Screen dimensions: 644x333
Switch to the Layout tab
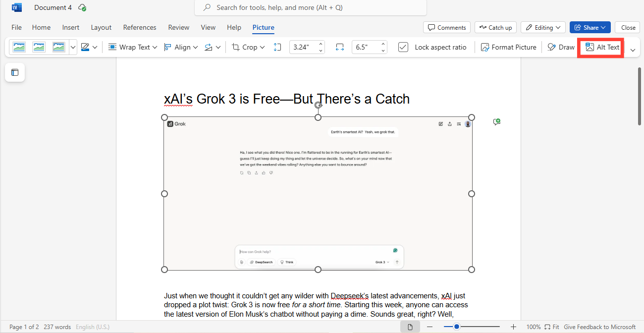click(102, 27)
